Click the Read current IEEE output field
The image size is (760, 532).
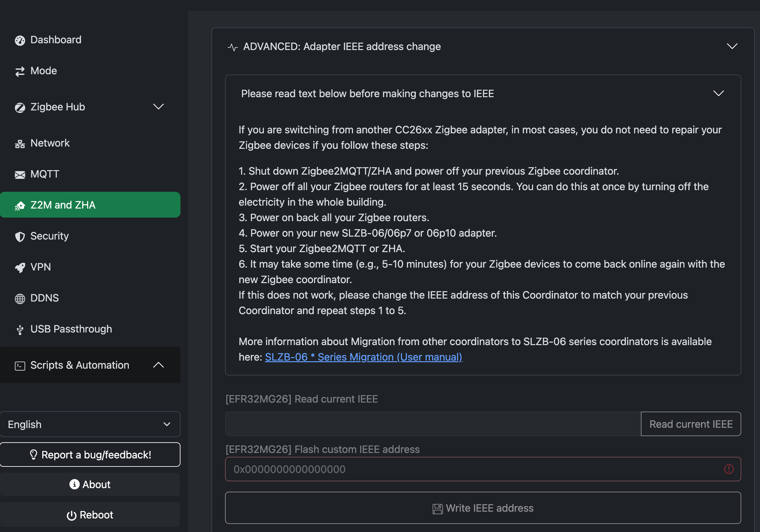[433, 424]
